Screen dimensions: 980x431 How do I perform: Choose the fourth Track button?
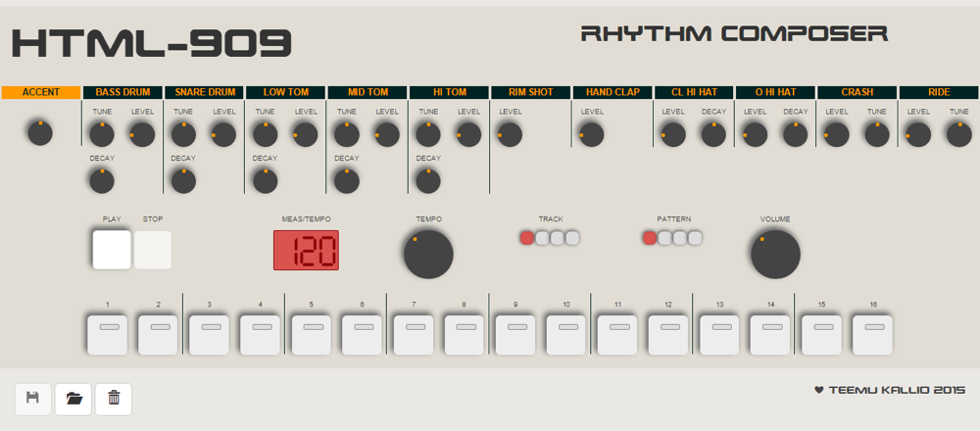[x=572, y=238]
